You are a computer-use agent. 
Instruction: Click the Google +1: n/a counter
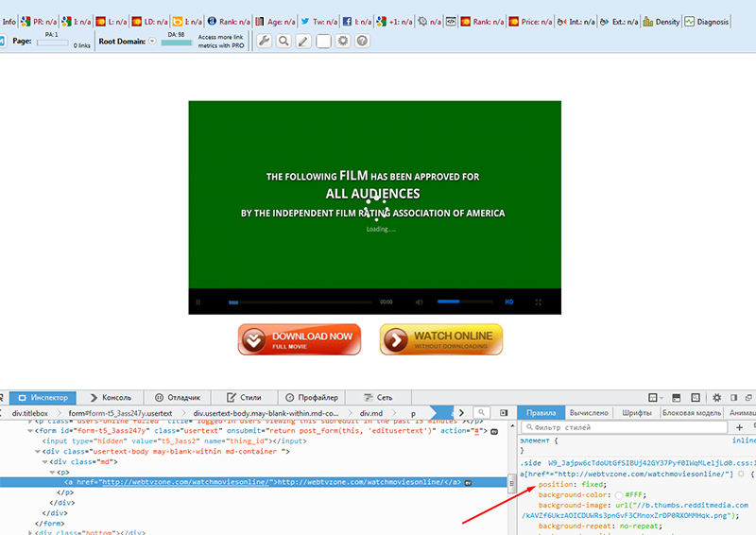tap(395, 22)
